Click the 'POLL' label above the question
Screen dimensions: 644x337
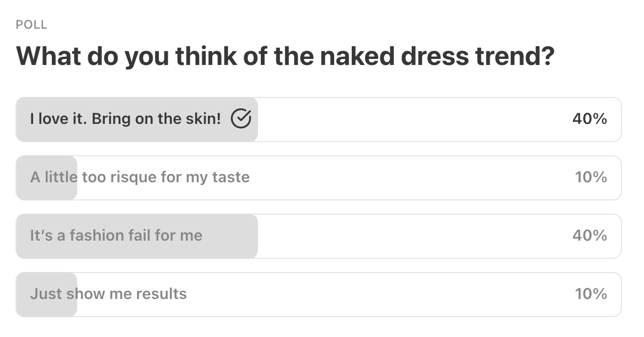(31, 25)
